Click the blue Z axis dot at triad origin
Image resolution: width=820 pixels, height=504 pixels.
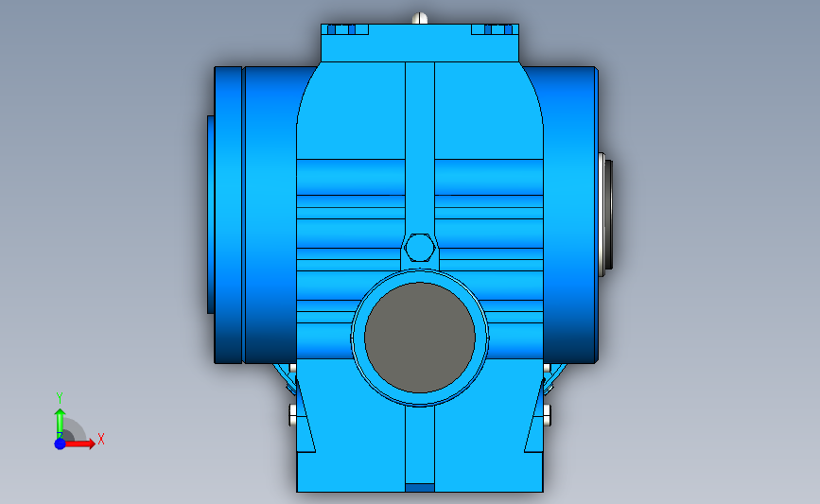click(60, 443)
